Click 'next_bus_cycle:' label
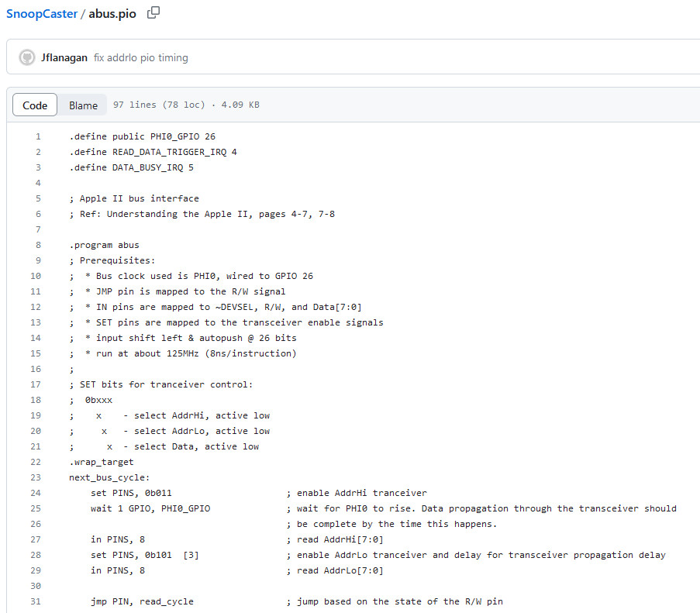Viewport: 700px width, 613px height. pyautogui.click(x=109, y=477)
